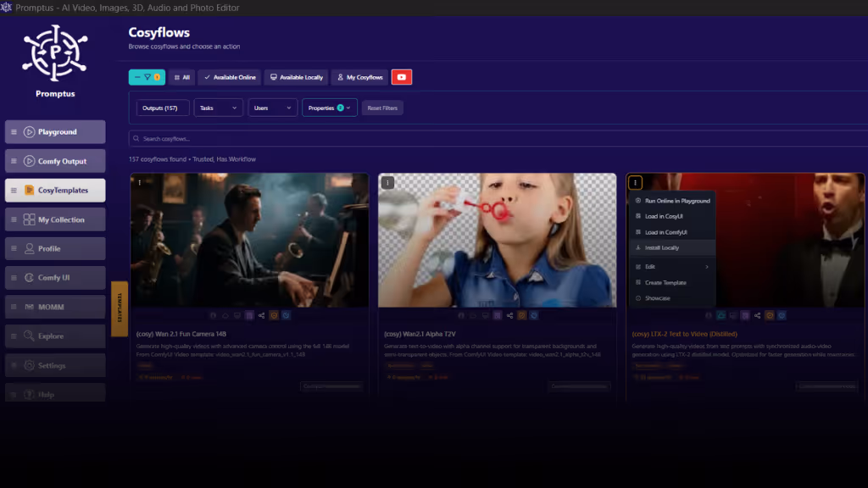Viewport: 868px width, 488px height.
Task: Select CosyTemplates in the sidebar
Action: pos(55,191)
